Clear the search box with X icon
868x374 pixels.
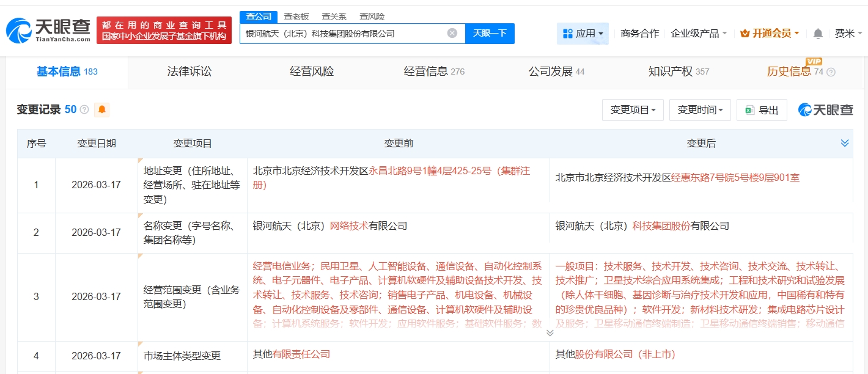coord(452,33)
